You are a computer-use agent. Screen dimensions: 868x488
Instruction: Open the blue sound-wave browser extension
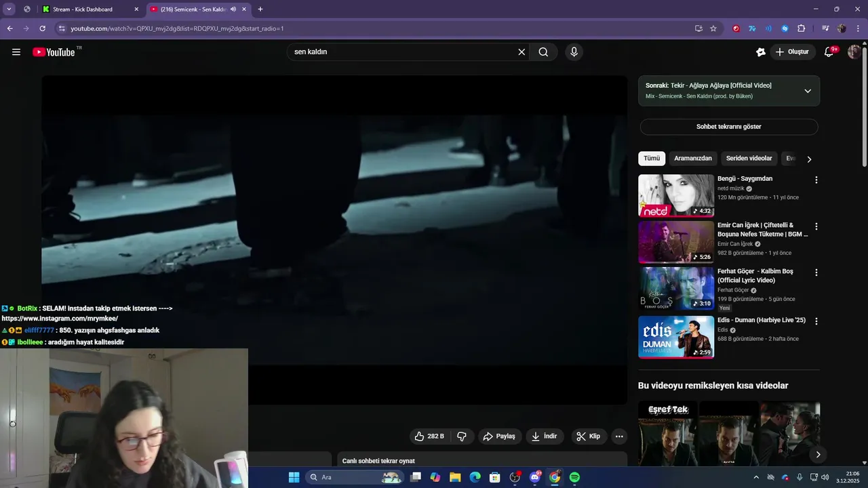(x=768, y=28)
